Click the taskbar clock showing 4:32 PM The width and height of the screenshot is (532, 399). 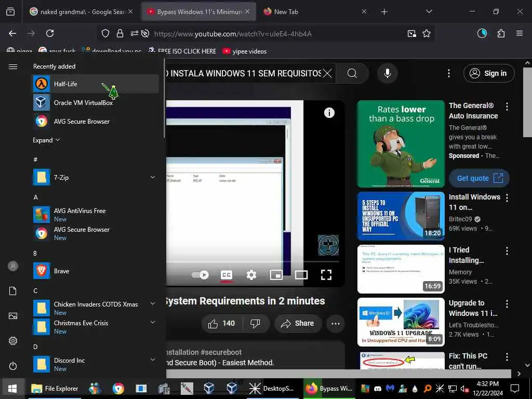coord(487,389)
